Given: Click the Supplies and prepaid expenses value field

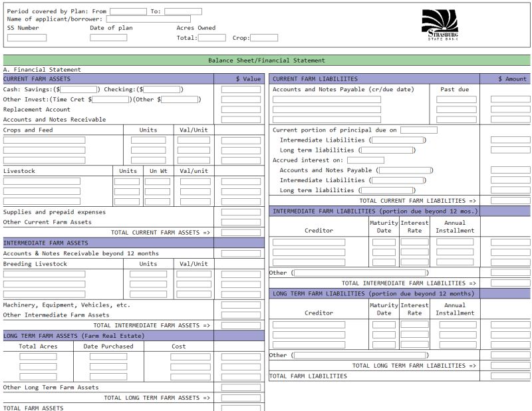Looking at the screenshot, I should (241, 212).
